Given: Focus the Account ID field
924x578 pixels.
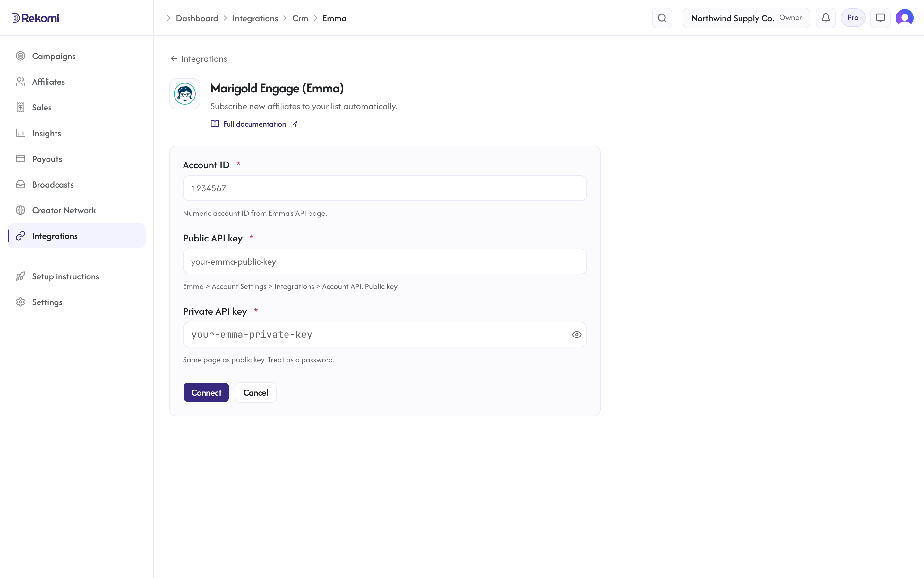Looking at the screenshot, I should pos(385,188).
